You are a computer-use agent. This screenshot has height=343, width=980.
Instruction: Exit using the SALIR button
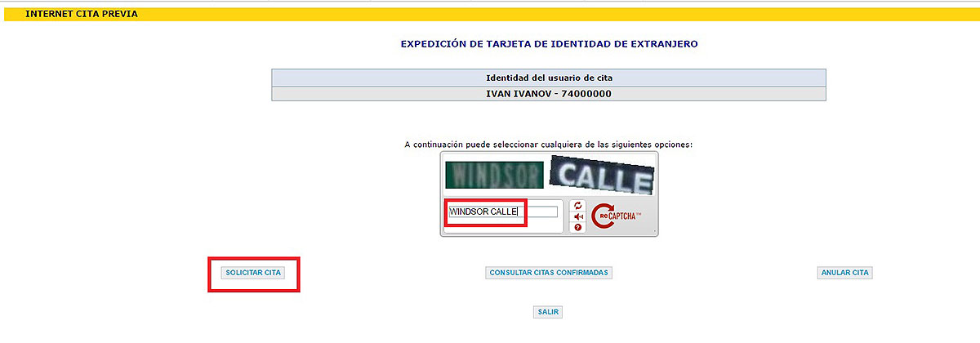[549, 312]
